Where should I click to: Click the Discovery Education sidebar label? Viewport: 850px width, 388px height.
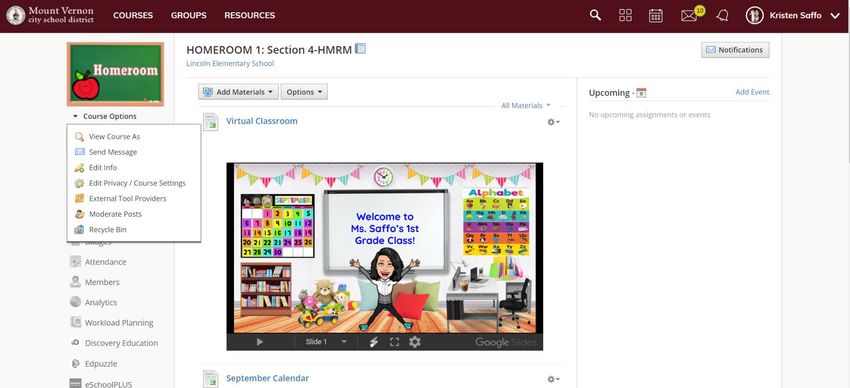click(x=121, y=343)
